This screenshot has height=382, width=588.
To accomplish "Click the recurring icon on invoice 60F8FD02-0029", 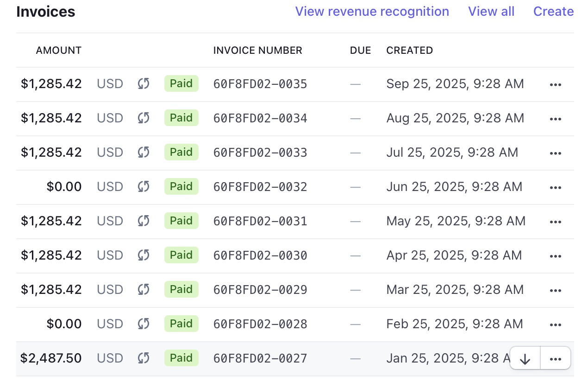I will pyautogui.click(x=144, y=289).
